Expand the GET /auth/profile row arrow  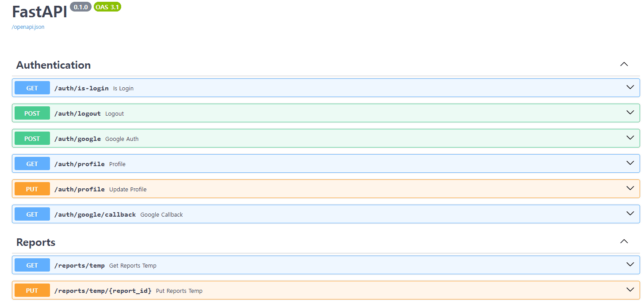[630, 163]
